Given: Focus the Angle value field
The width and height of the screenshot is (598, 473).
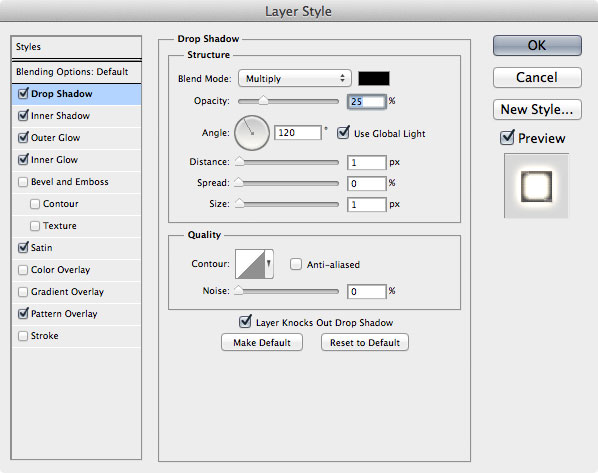Looking at the screenshot, I should [298, 133].
